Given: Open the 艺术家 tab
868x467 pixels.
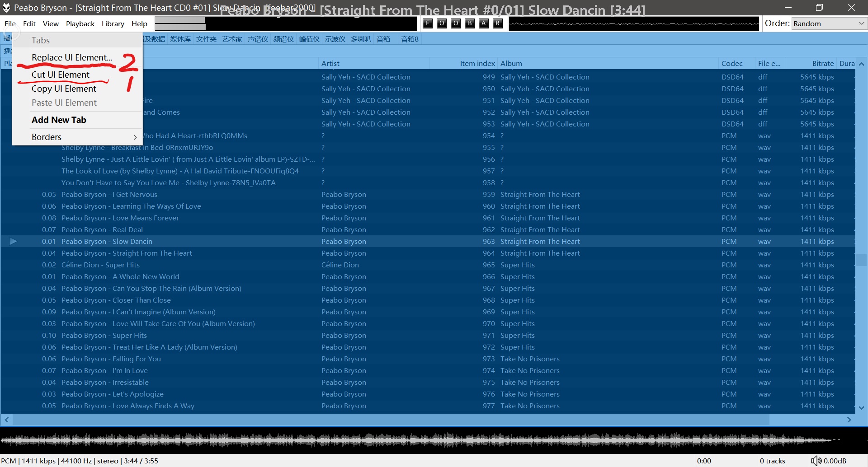Looking at the screenshot, I should (x=232, y=39).
